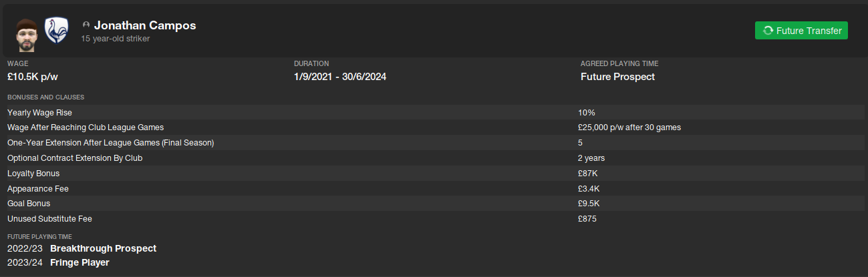Click the 15 year-old striker subtitle
868x277 pixels.
[x=115, y=39]
